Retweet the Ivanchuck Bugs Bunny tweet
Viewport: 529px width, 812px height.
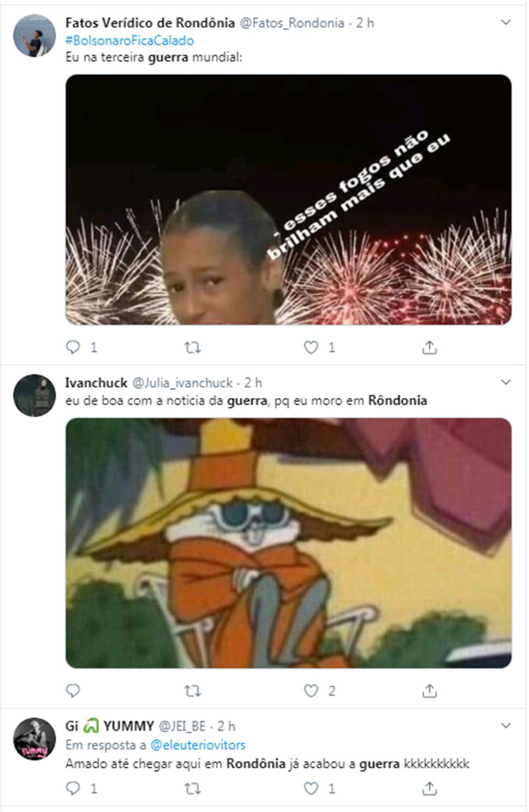(192, 691)
